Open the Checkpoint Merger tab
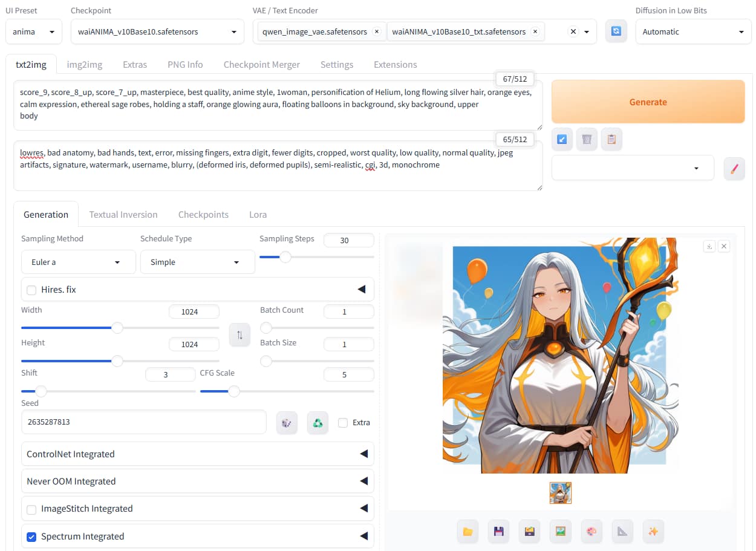756x551 pixels. pos(262,64)
